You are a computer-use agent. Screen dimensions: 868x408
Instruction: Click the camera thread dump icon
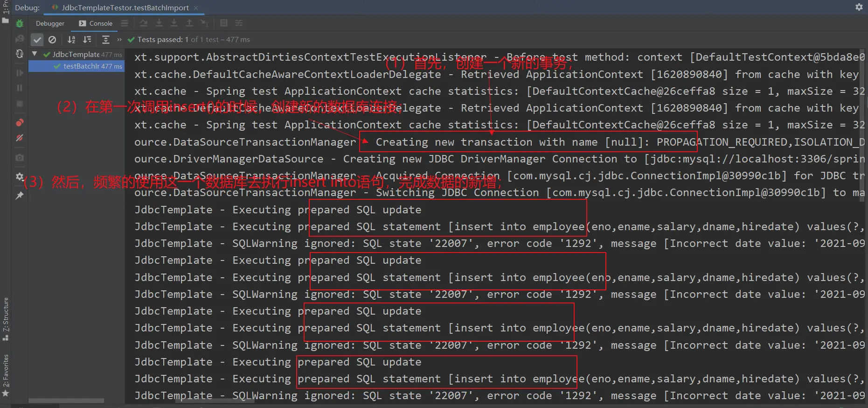click(x=20, y=158)
